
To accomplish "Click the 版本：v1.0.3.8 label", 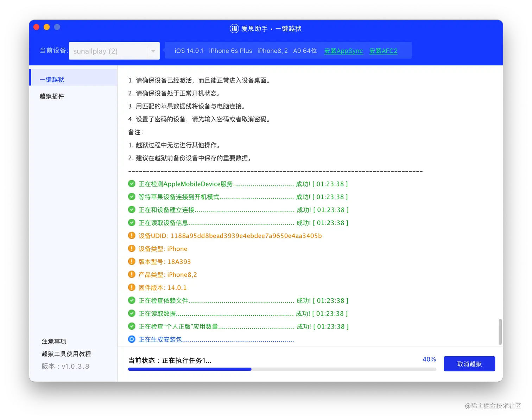I will coord(65,367).
